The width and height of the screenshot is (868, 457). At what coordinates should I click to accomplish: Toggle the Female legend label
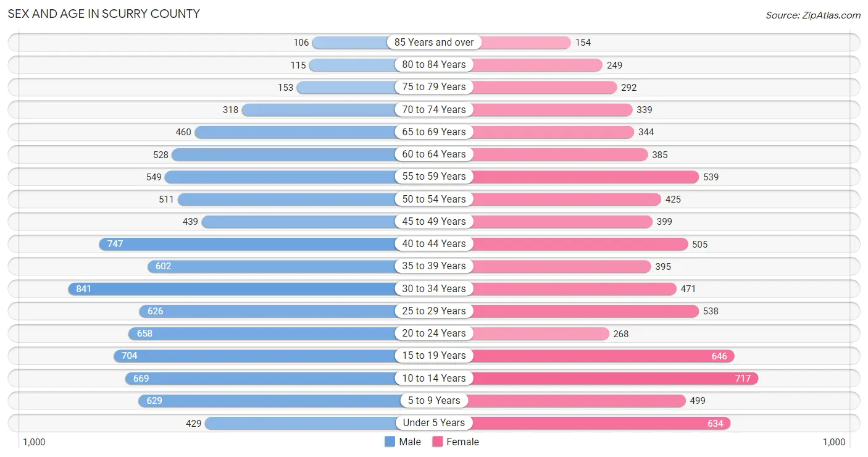tap(463, 442)
